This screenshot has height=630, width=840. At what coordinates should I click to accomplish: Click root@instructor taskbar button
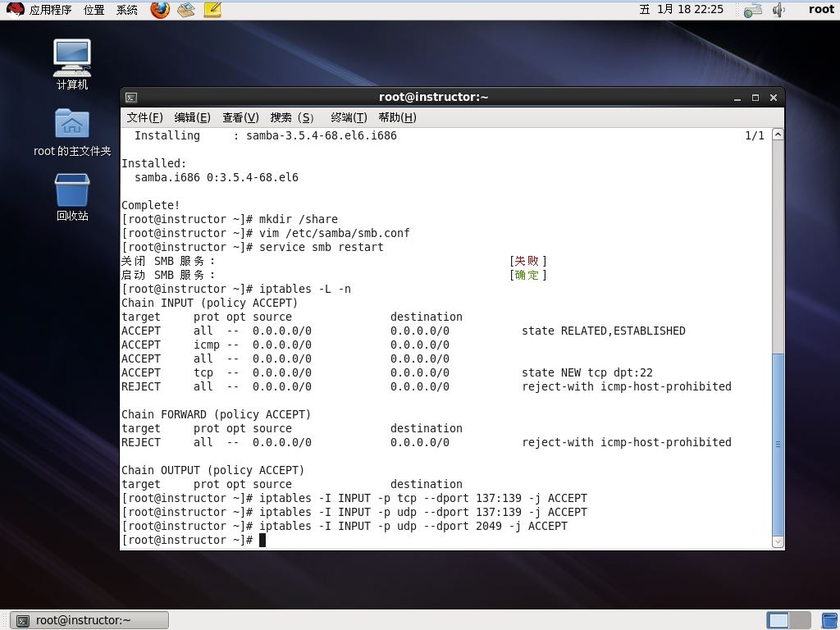89,620
